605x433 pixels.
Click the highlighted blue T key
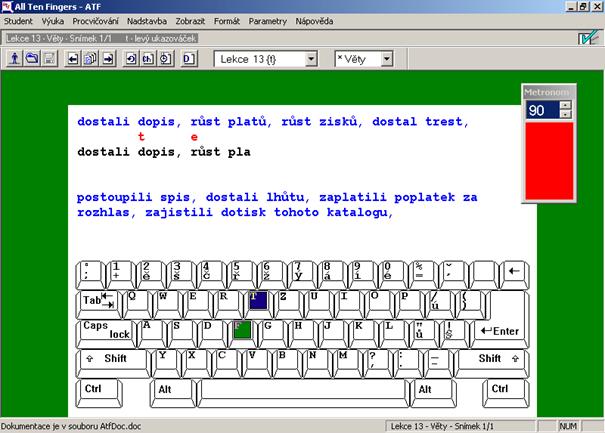tap(258, 300)
